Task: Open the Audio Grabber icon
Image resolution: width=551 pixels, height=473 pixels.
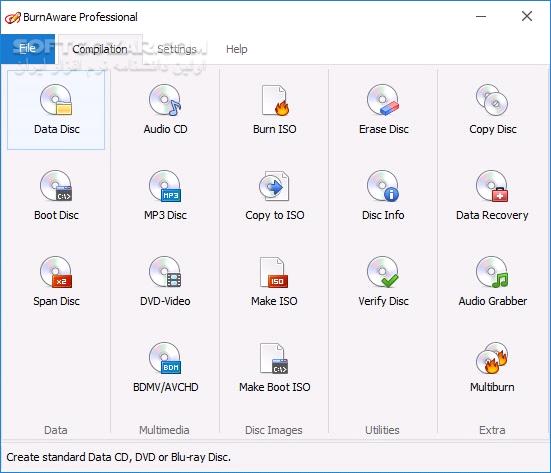Action: [x=492, y=272]
